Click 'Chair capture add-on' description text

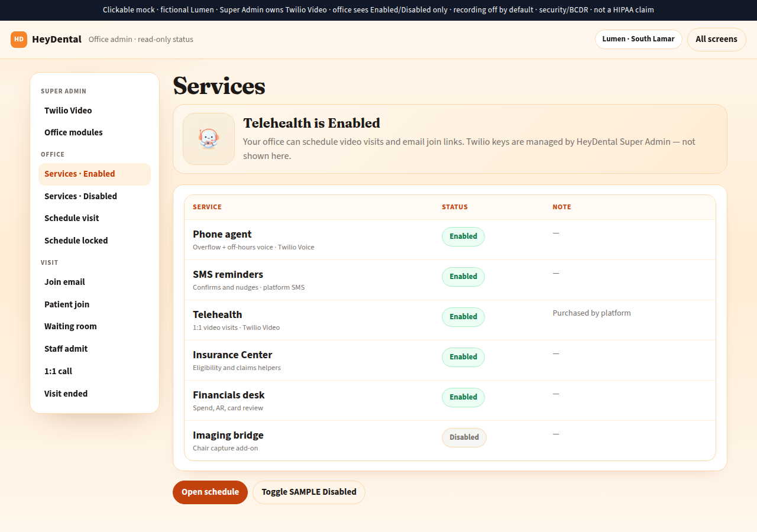click(225, 448)
